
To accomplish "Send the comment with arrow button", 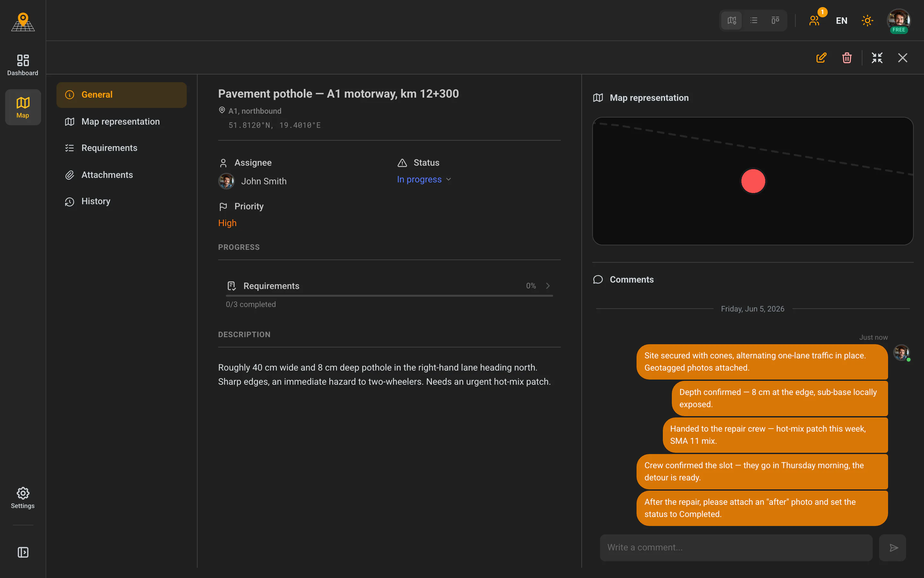I will pyautogui.click(x=893, y=547).
